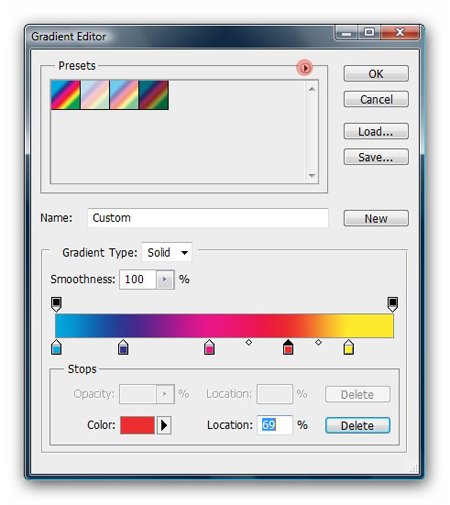Minimize the Gradient Editor window
The width and height of the screenshot is (450, 505).
click(x=347, y=33)
